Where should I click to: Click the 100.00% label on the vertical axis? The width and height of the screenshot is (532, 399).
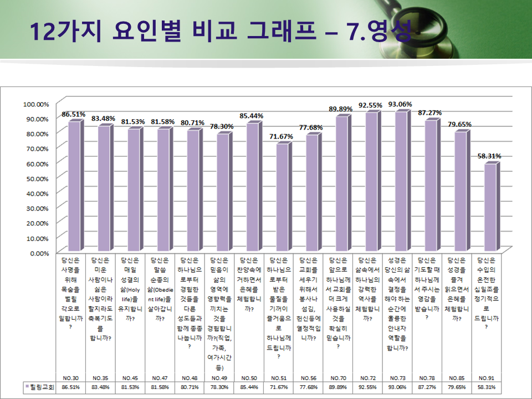tap(37, 104)
